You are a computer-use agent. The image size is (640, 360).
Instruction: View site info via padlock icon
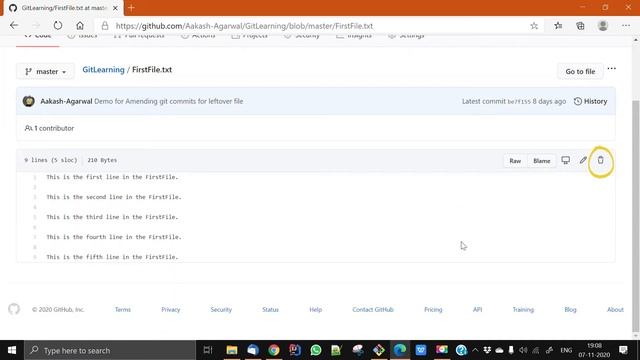point(105,26)
